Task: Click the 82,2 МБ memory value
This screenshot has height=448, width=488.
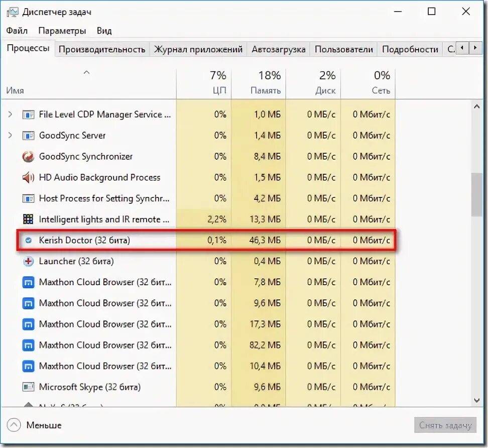Action: [265, 345]
